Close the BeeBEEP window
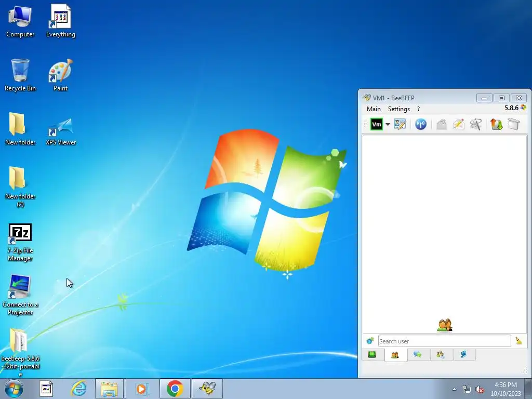532x399 pixels. pos(519,98)
